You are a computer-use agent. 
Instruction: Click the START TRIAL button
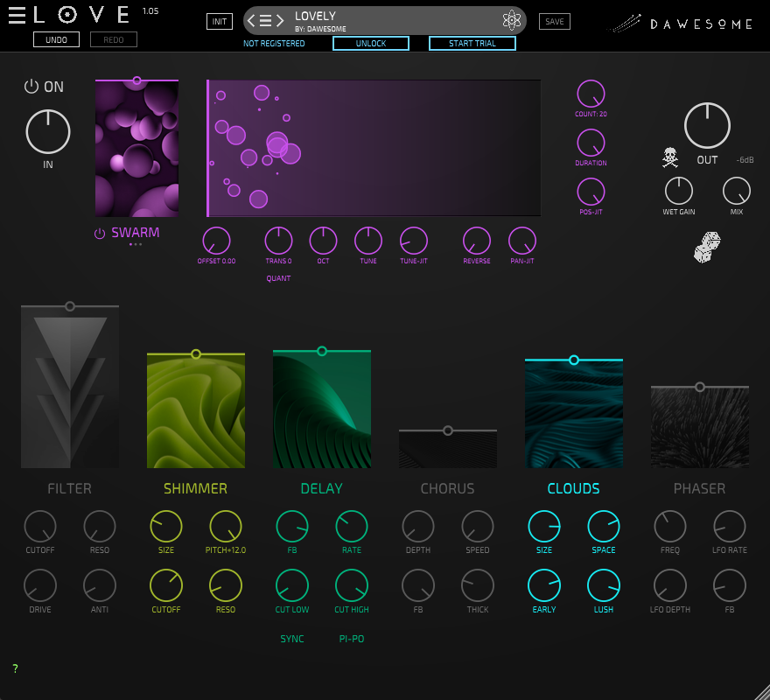click(x=472, y=43)
